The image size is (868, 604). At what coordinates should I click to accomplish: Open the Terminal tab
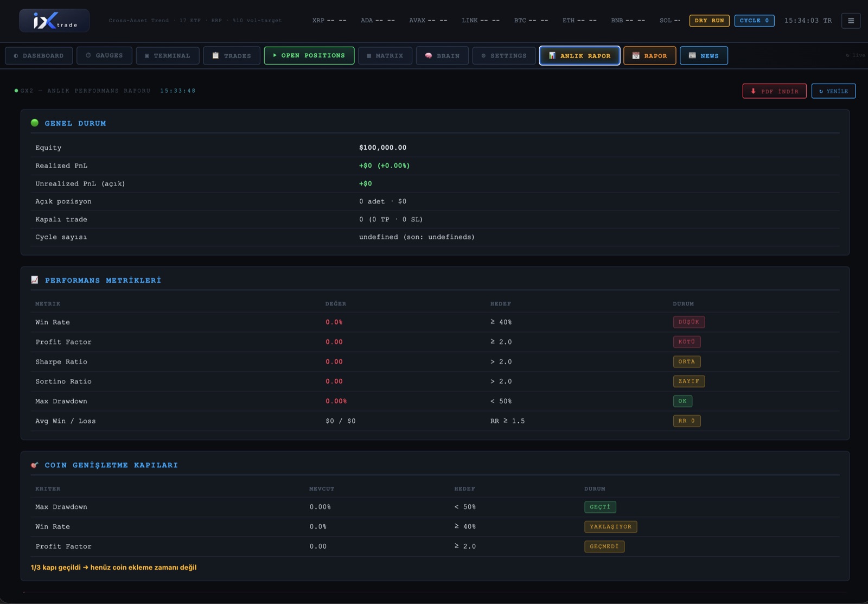pyautogui.click(x=168, y=55)
